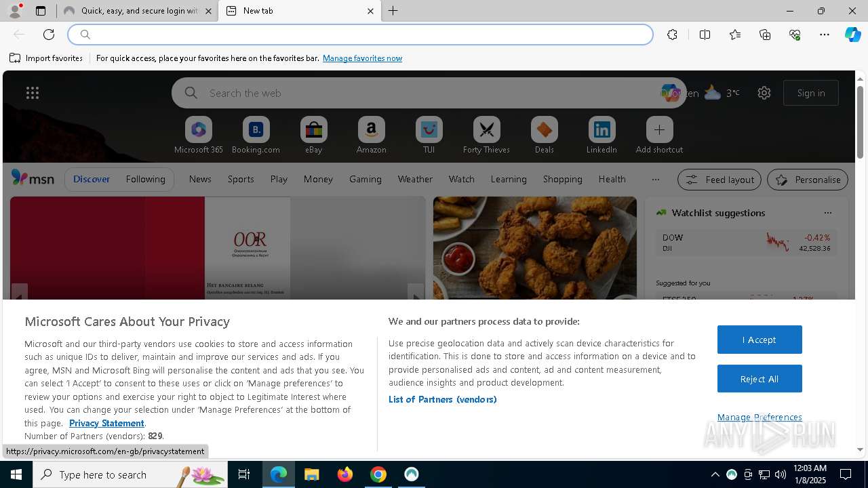Screen dimensions: 868x488
Task: Select the Discover feed tab
Action: point(92,179)
